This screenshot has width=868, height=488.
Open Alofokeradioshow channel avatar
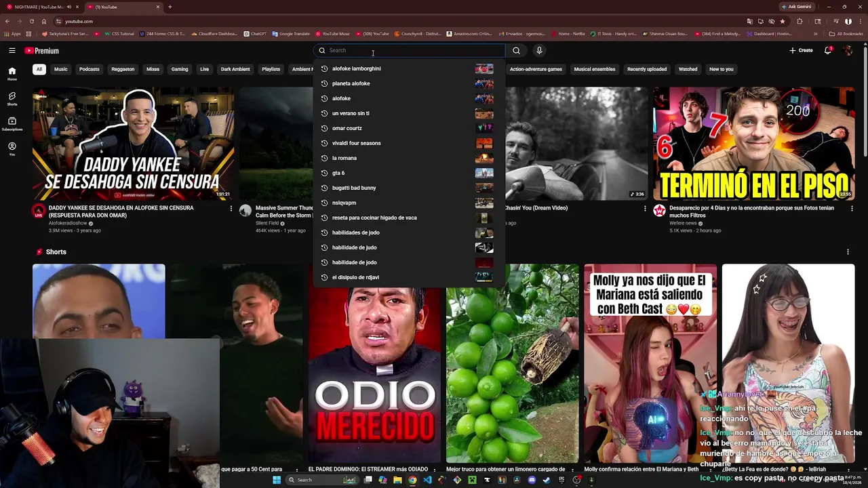[39, 211]
